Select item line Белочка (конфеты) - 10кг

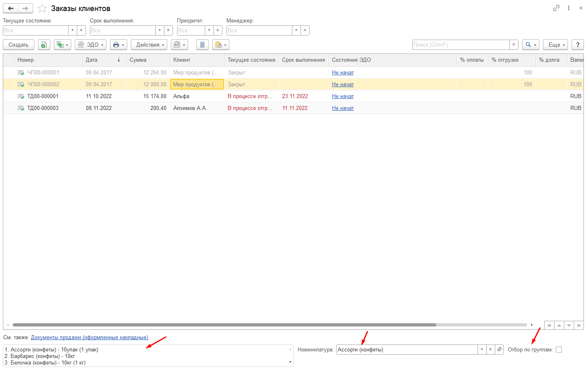[x=45, y=362]
